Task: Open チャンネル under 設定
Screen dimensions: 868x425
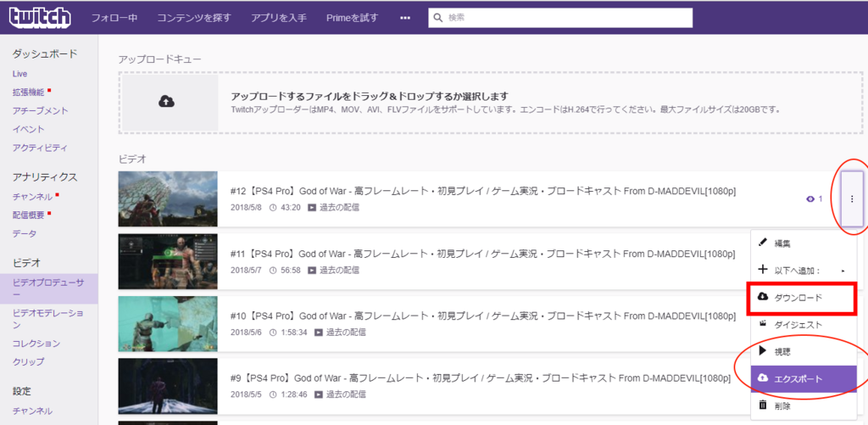Action: pyautogui.click(x=33, y=411)
